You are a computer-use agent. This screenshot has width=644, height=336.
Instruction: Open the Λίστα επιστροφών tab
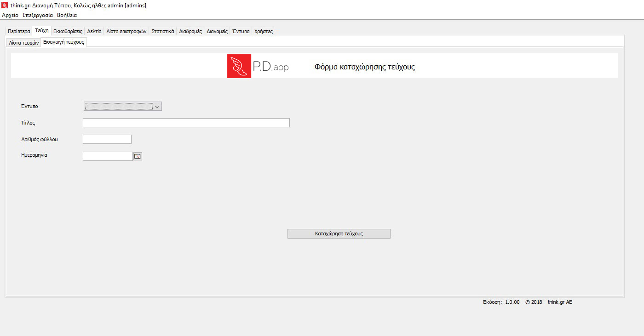(x=126, y=32)
